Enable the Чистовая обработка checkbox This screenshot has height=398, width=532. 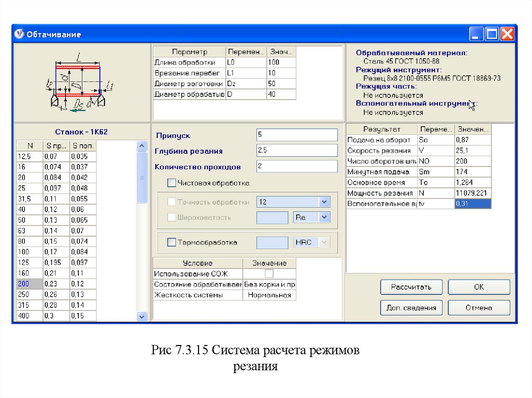(x=171, y=183)
